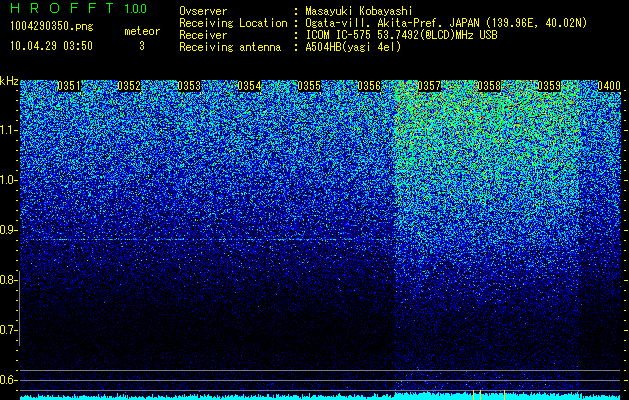629x400 pixels.
Task: Click the 'meteor' count label
Action: 142,31
